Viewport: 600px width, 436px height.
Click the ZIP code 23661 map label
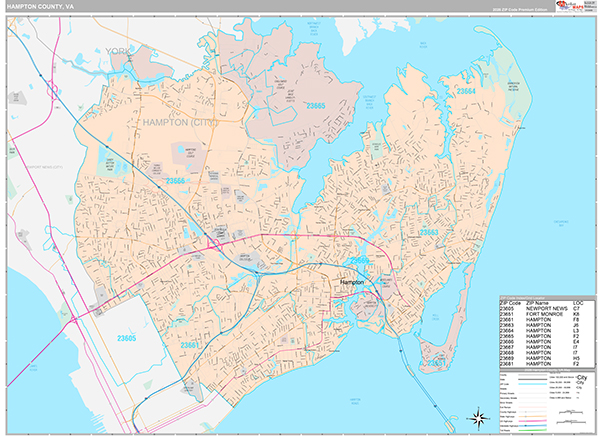point(191,346)
